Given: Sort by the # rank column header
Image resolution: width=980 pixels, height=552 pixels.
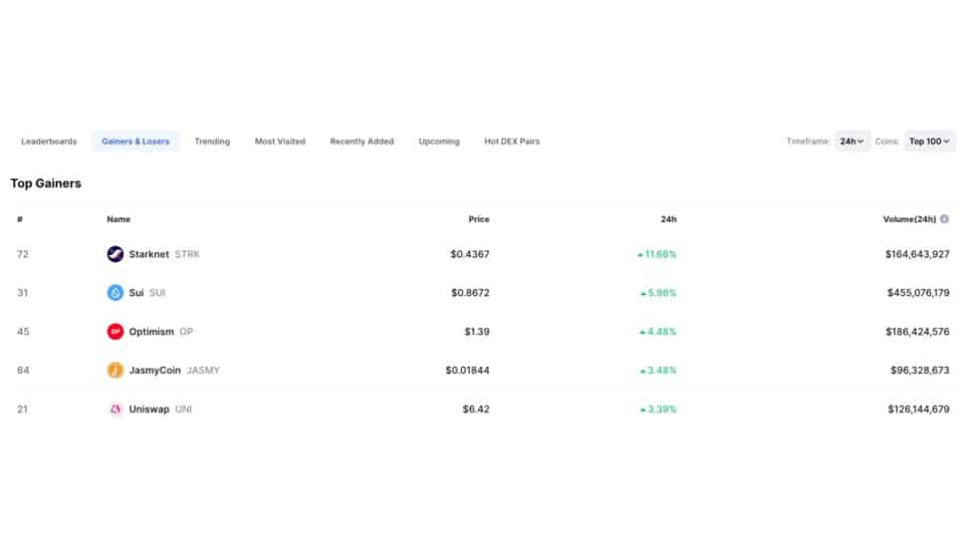Looking at the screenshot, I should coord(20,219).
